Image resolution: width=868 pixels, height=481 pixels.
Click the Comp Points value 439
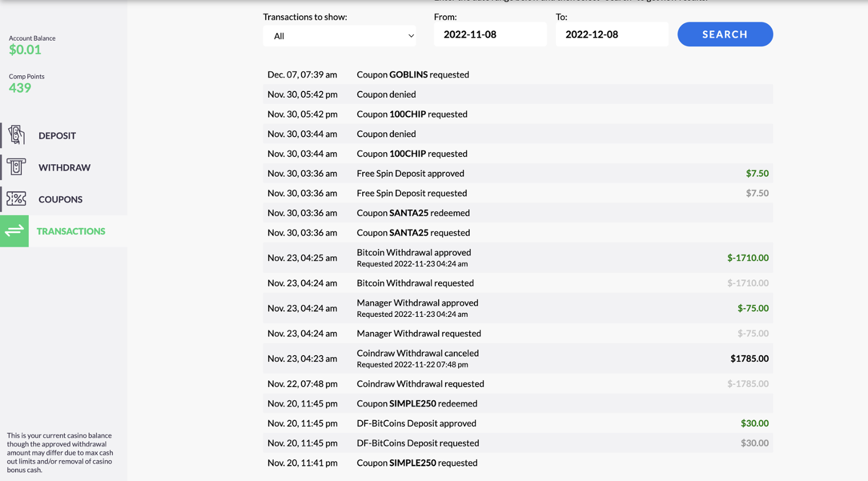click(x=20, y=88)
